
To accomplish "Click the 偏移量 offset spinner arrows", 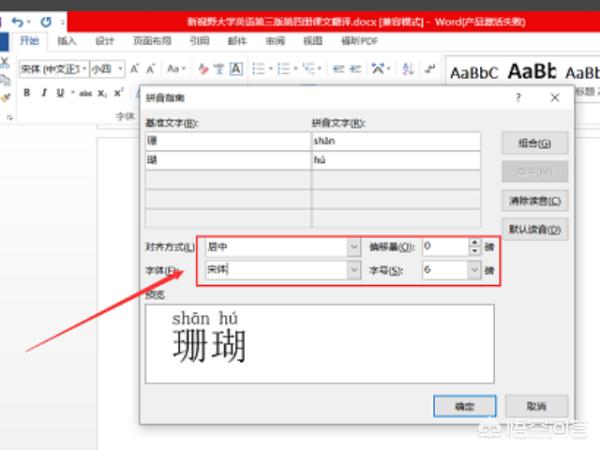I will click(474, 245).
